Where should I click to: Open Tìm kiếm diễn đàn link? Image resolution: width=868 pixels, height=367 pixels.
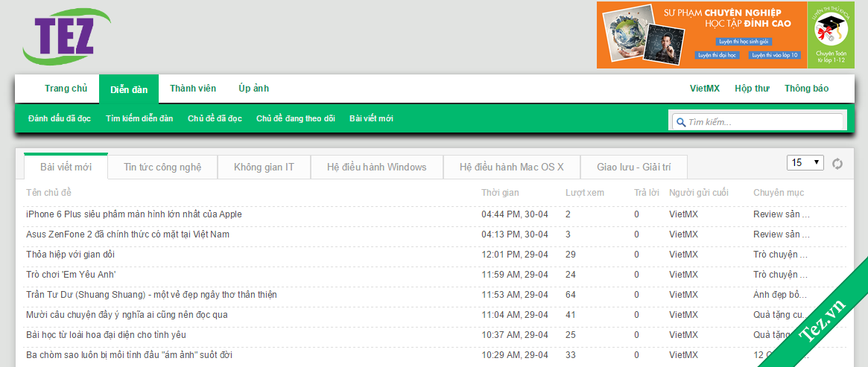[139, 118]
